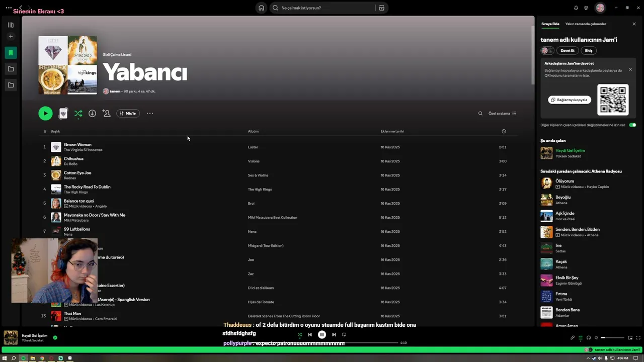Open the artist DJ BoBo link
The width and height of the screenshot is (644, 362).
pos(70,164)
